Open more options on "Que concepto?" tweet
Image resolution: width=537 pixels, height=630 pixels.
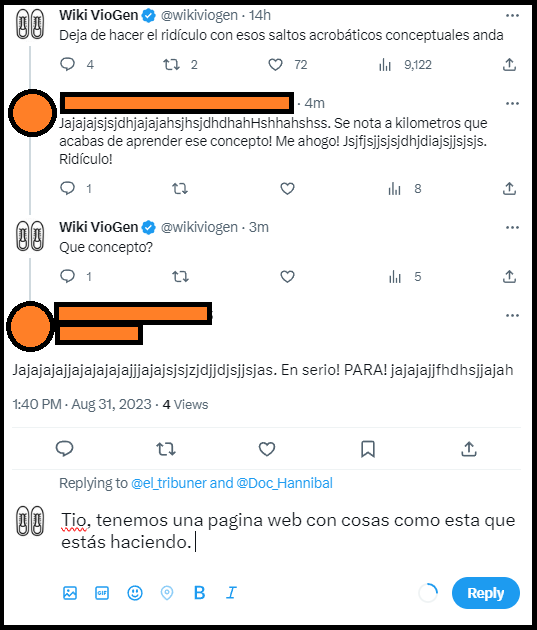[512, 227]
